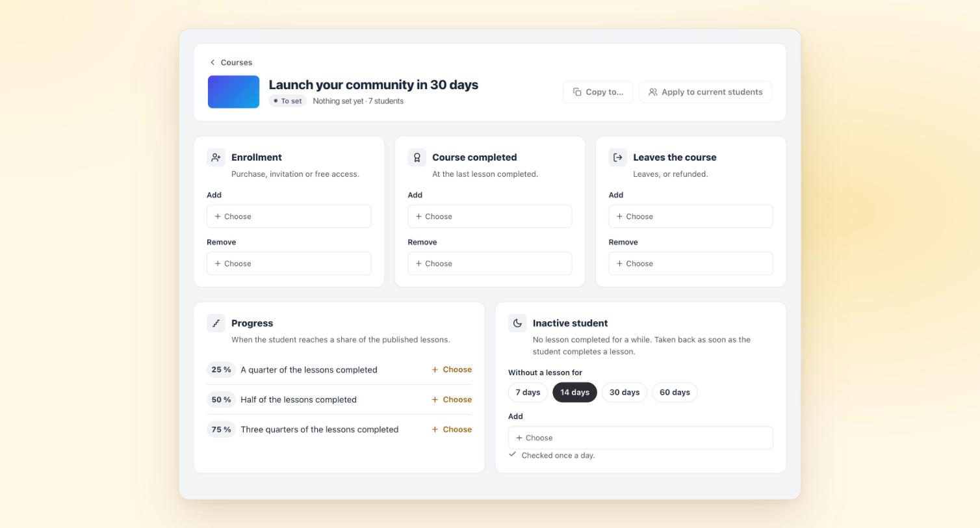Choose action for Half of the lessons completed
Viewport: 980px width, 528px height.
452,400
